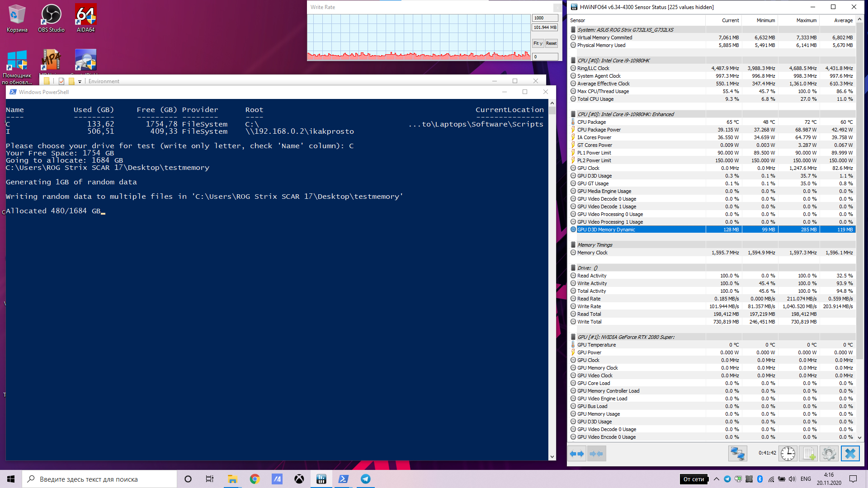The width and height of the screenshot is (868, 488).
Task: Select the Read Total row
Action: pos(712,314)
